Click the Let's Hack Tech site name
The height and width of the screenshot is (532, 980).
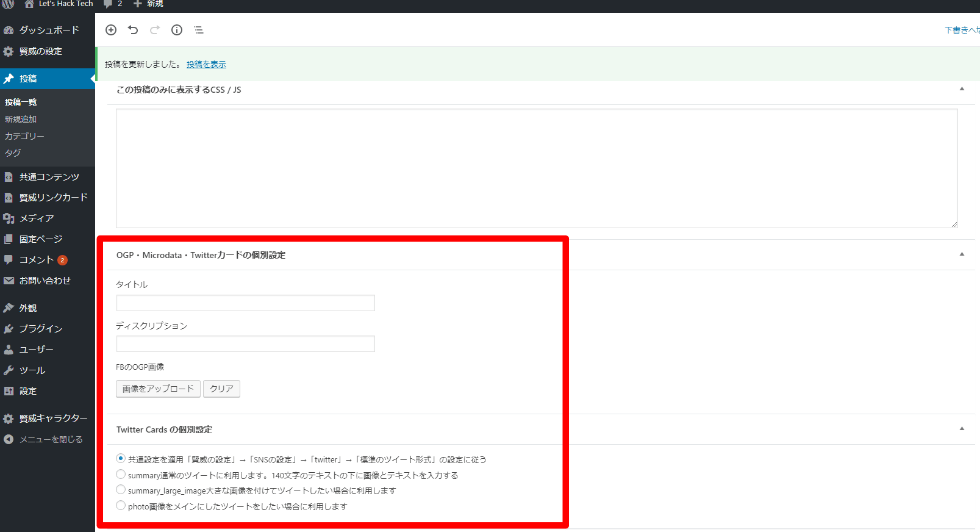pyautogui.click(x=66, y=4)
